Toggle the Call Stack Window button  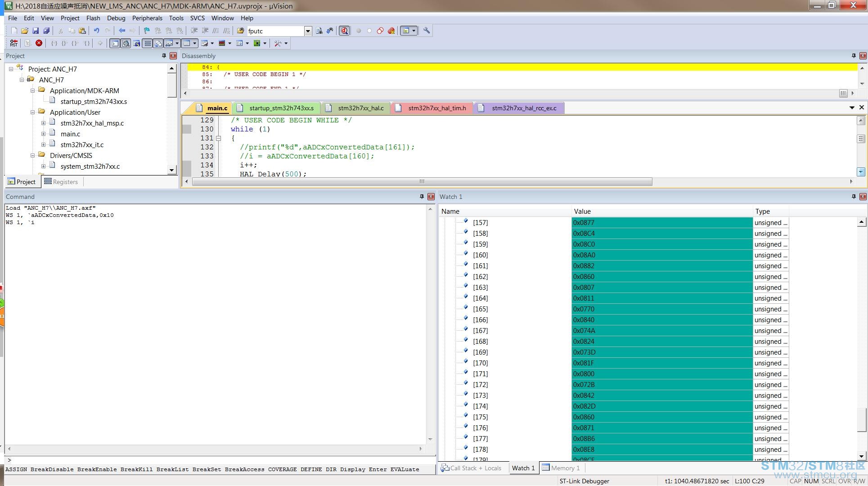click(x=158, y=43)
